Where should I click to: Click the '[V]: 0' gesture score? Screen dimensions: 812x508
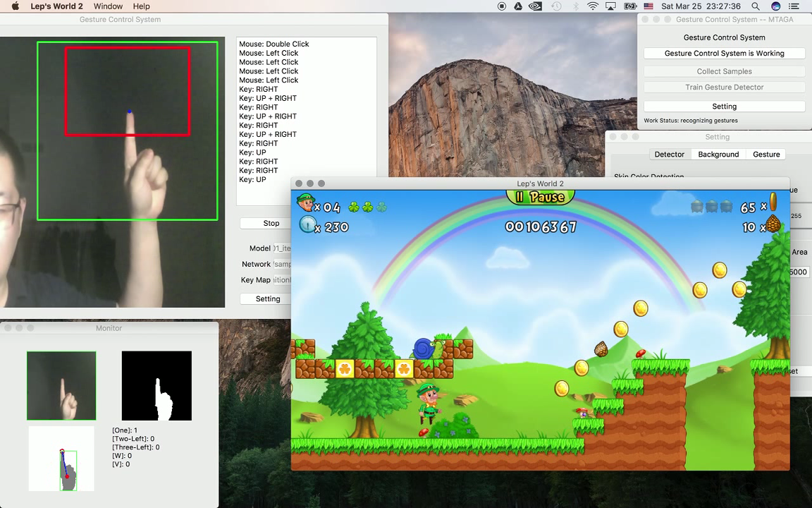(x=121, y=464)
